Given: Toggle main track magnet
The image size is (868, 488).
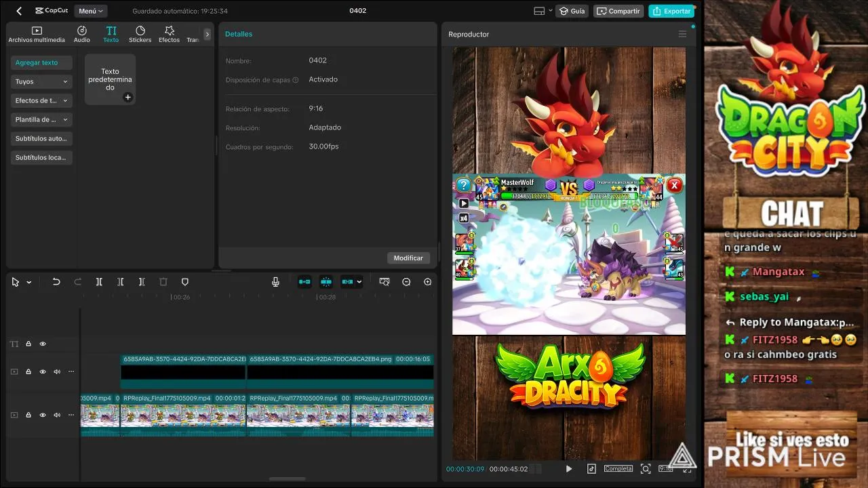Looking at the screenshot, I should [304, 282].
